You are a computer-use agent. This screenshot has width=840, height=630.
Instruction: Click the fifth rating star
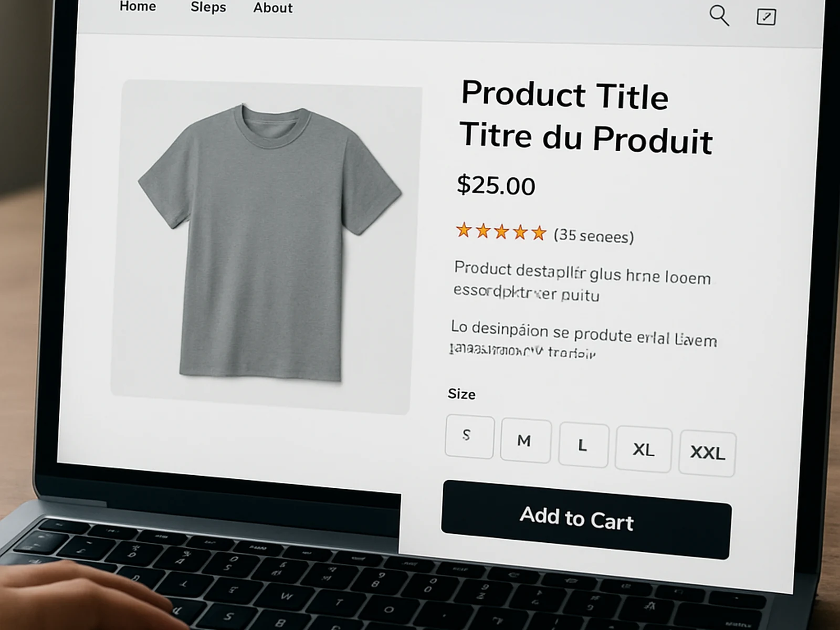pyautogui.click(x=539, y=233)
